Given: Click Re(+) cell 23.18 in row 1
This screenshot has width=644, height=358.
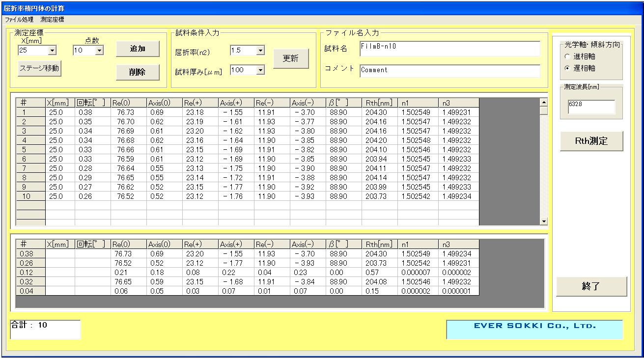Looking at the screenshot, I should (200, 112).
